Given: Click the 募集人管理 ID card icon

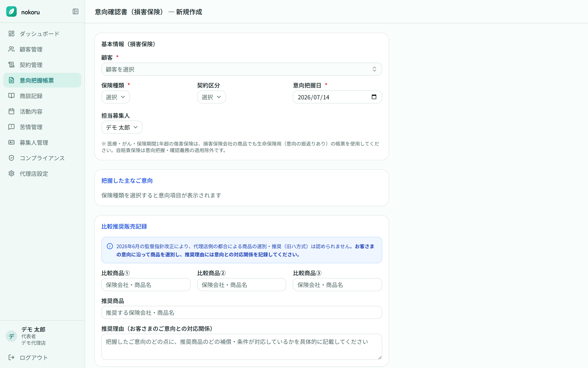Looking at the screenshot, I should (11, 142).
